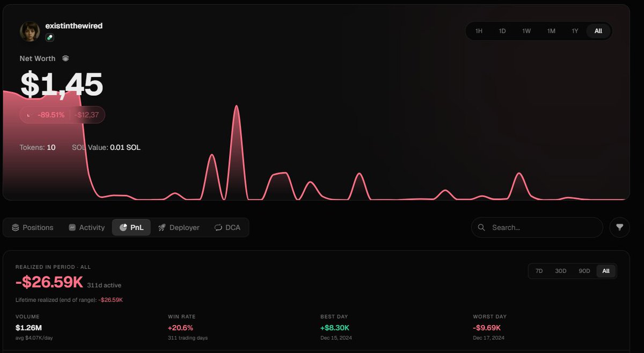Select the All PnL period
Viewport: 644px width, 353px height.
[606, 271]
